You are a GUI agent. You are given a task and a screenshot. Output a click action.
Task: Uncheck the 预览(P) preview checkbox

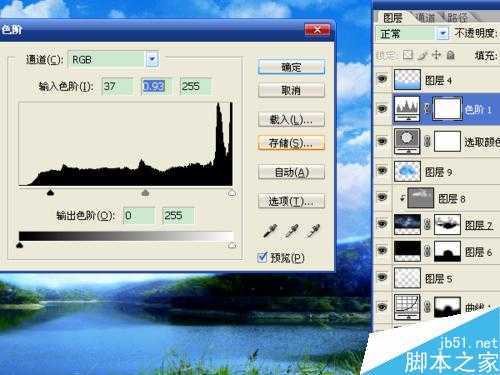tap(263, 257)
